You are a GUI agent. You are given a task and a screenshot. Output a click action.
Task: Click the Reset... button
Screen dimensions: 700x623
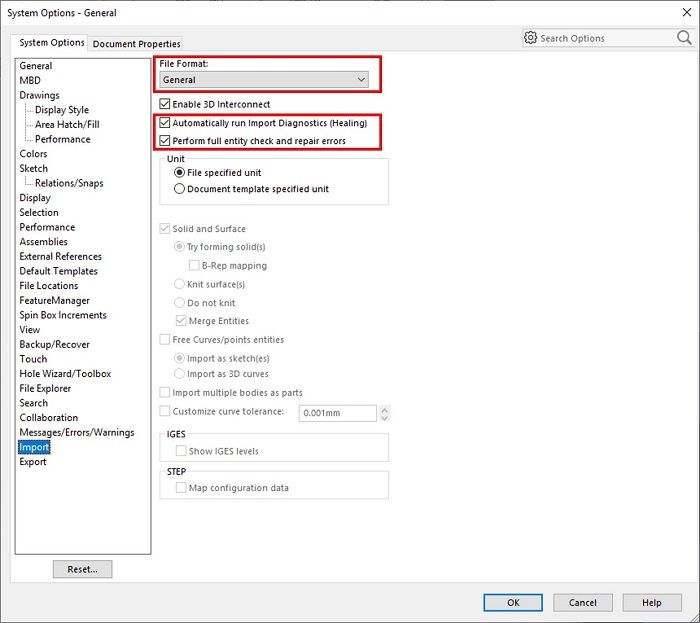pyautogui.click(x=82, y=569)
